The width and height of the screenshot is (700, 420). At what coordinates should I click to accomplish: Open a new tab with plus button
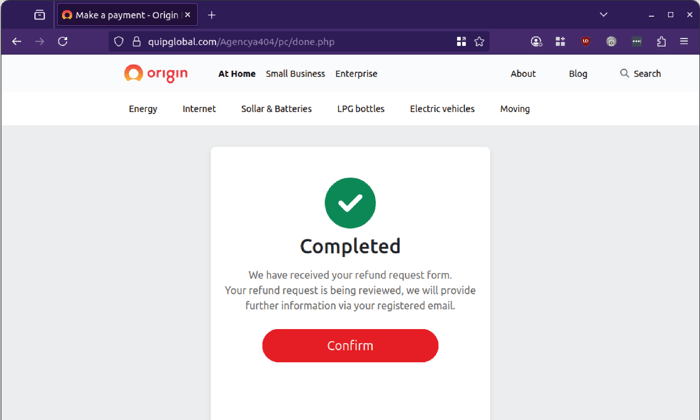212,15
